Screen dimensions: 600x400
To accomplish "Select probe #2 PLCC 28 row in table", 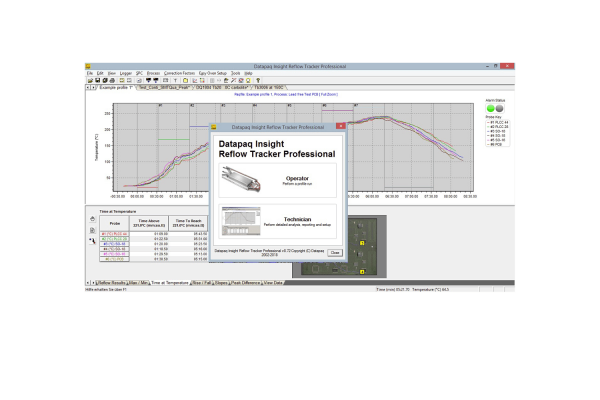I will click(153, 239).
